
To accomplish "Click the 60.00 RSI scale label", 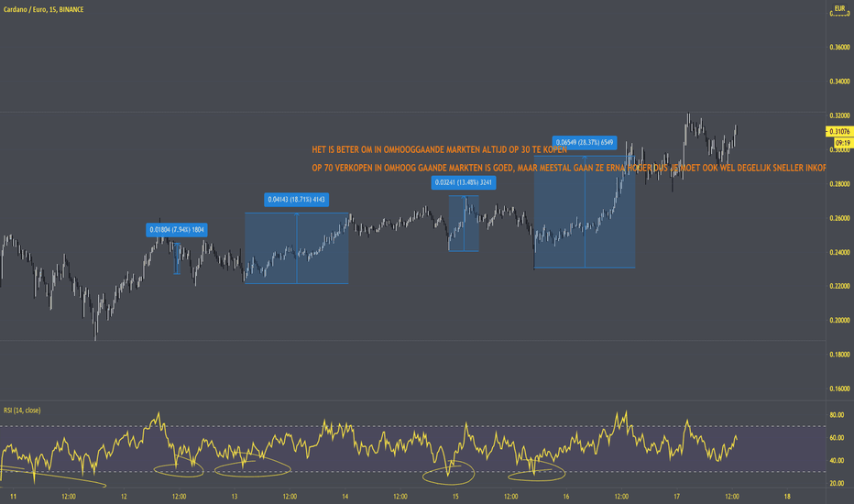I will (837, 438).
